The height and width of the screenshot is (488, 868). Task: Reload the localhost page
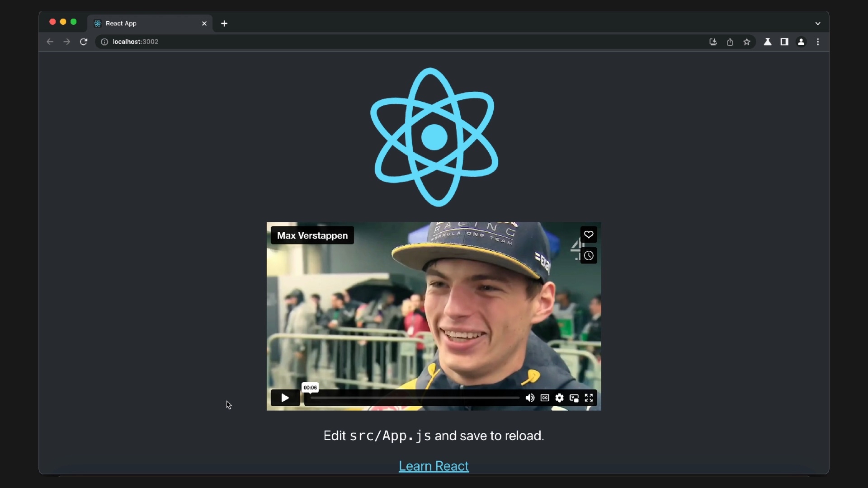click(84, 42)
